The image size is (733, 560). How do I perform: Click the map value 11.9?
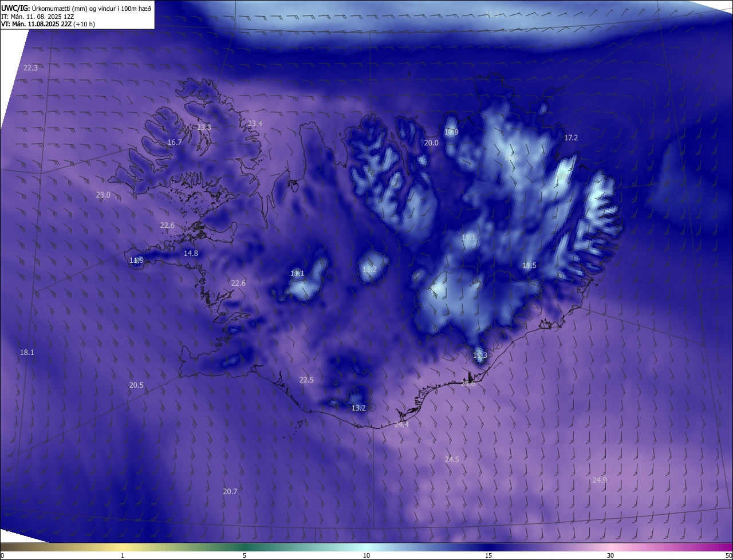pyautogui.click(x=136, y=261)
